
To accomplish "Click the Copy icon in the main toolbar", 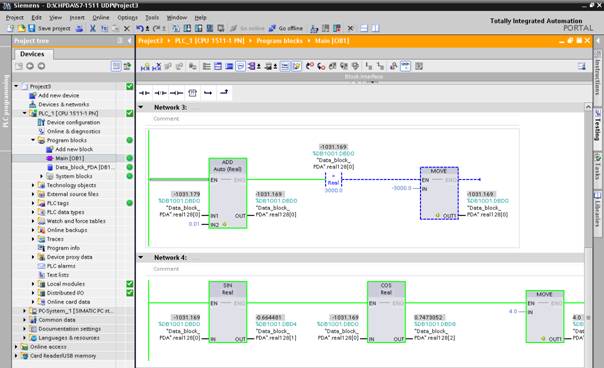I will 104,28.
